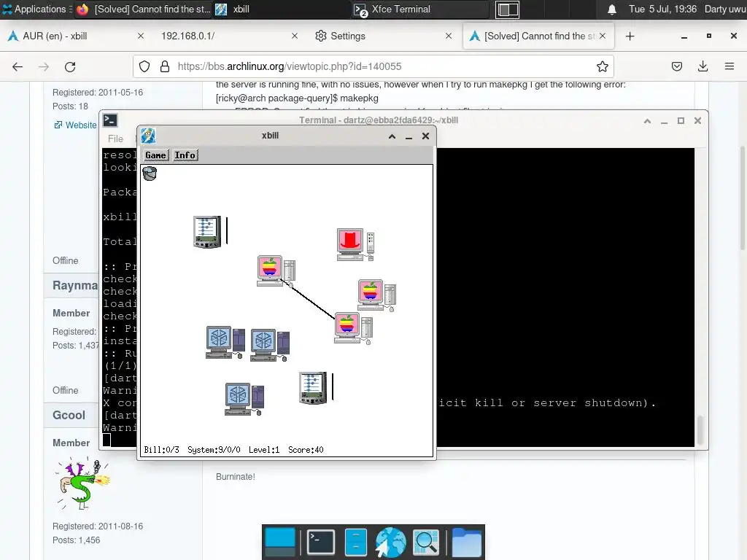
Task: Launch the terminal from the dock
Action: click(321, 542)
